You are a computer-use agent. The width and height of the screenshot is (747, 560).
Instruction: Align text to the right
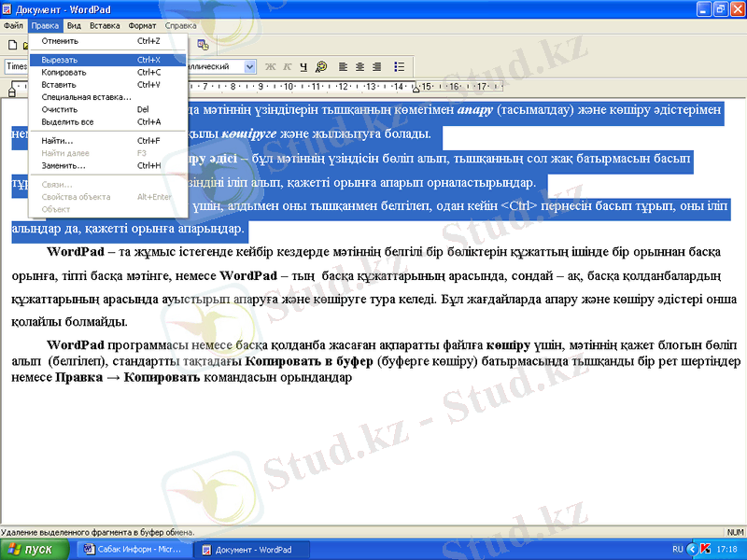(x=376, y=67)
